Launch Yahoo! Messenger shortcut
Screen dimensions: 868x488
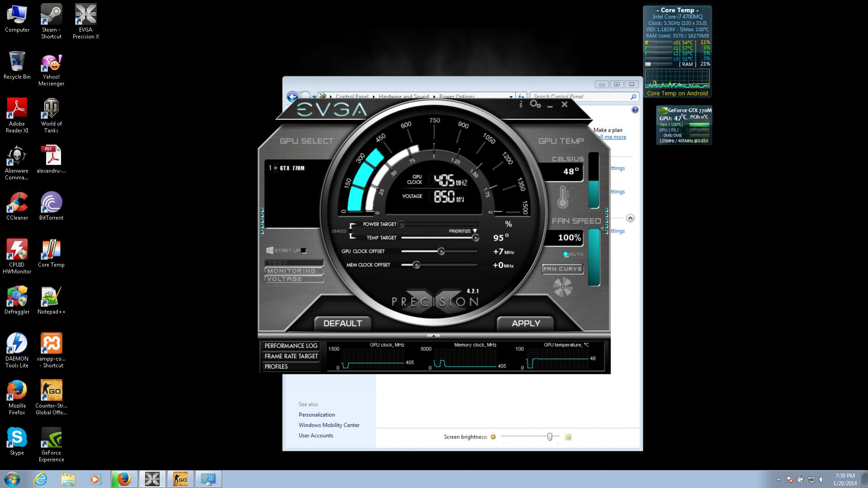tap(51, 70)
